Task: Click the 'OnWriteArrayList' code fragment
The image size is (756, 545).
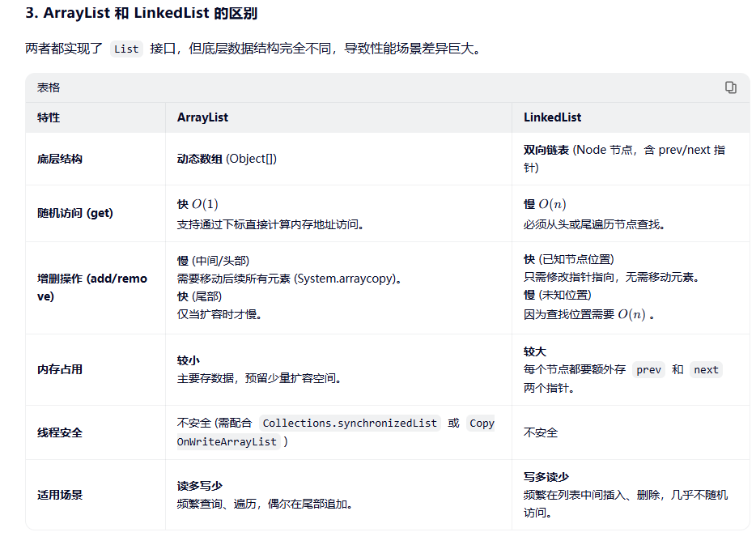Action: (227, 442)
